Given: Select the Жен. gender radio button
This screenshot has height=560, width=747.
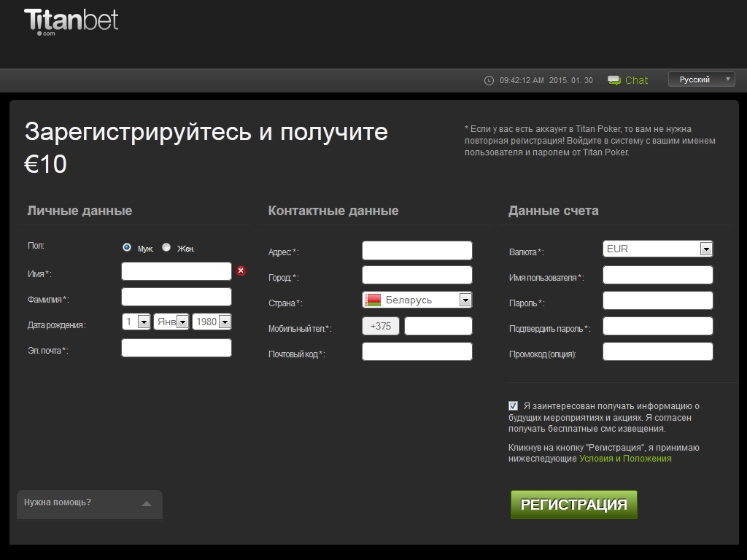Looking at the screenshot, I should click(166, 247).
